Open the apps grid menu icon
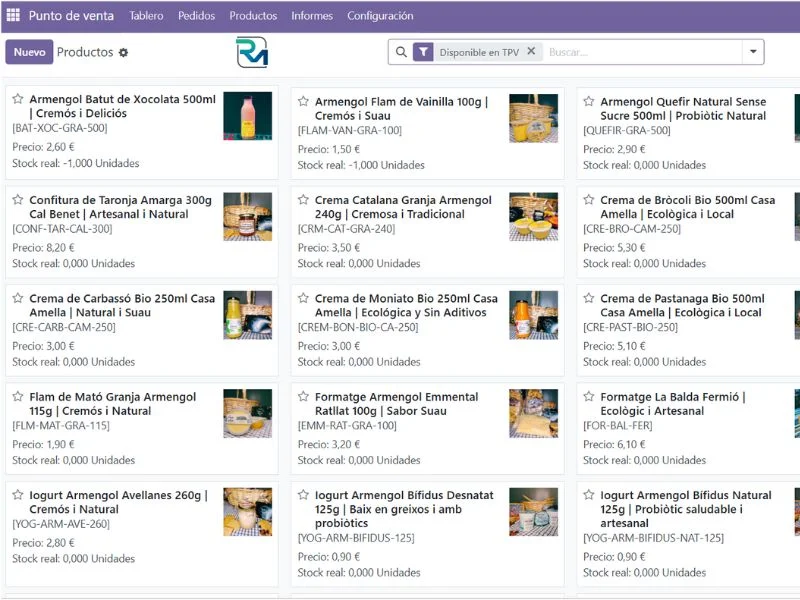The height and width of the screenshot is (600, 800). 13,16
